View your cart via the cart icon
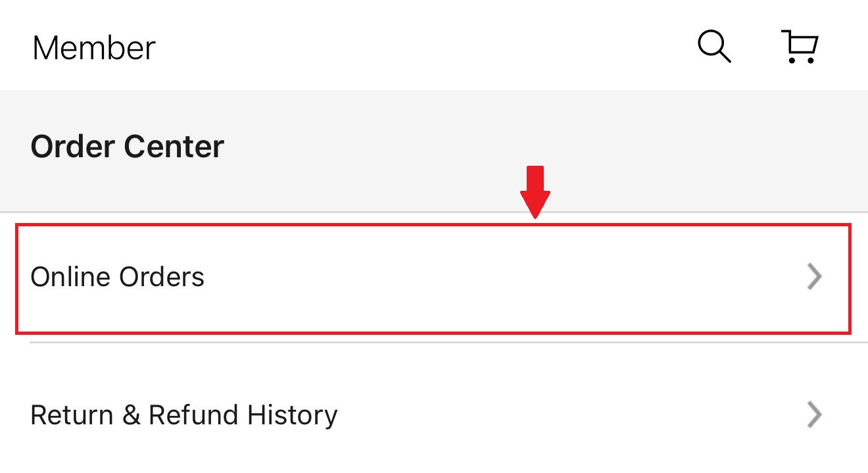This screenshot has height=473, width=868. [x=802, y=47]
